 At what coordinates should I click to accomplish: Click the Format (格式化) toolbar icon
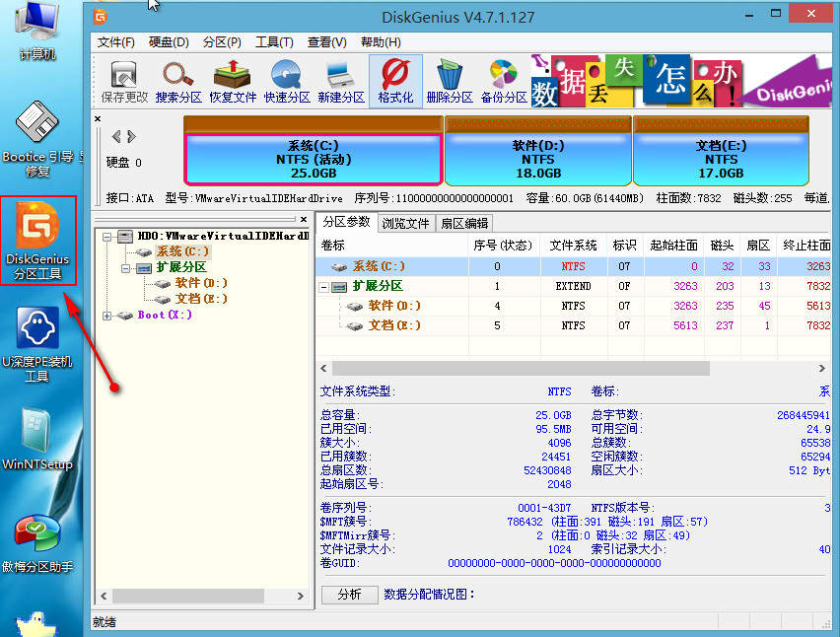click(x=395, y=81)
